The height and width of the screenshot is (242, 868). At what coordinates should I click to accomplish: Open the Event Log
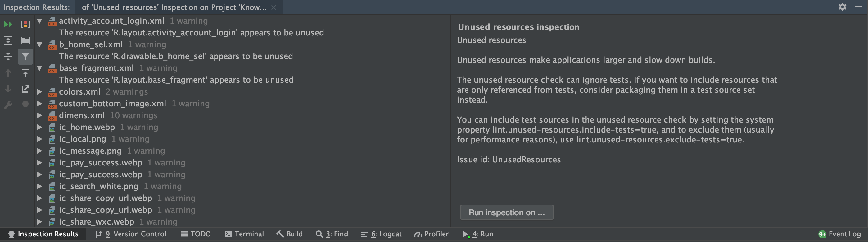click(839, 234)
